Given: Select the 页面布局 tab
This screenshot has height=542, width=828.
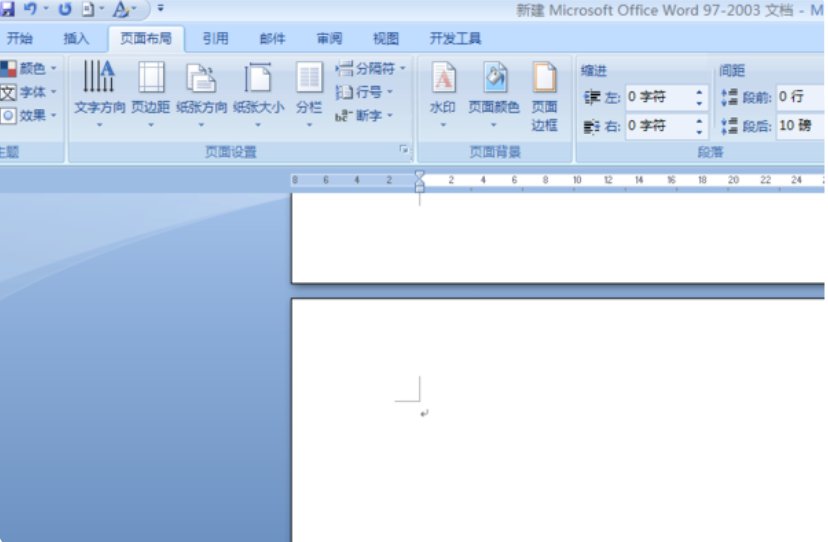Looking at the screenshot, I should 146,39.
